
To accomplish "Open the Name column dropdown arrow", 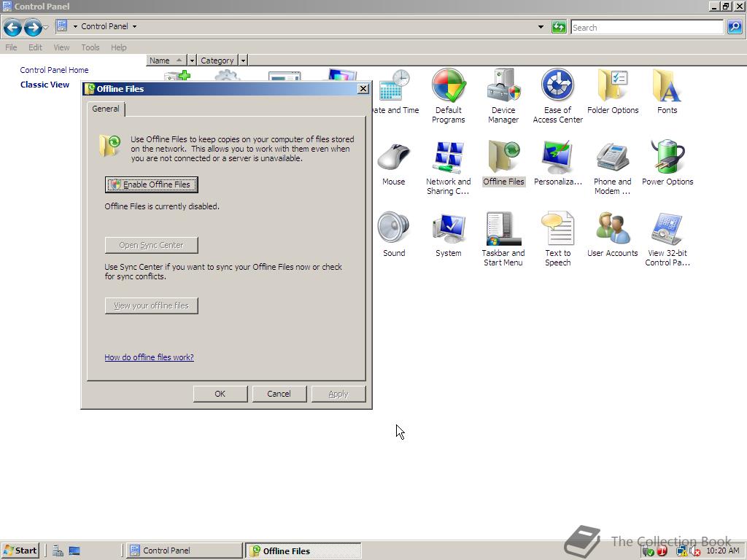I will 192,61.
